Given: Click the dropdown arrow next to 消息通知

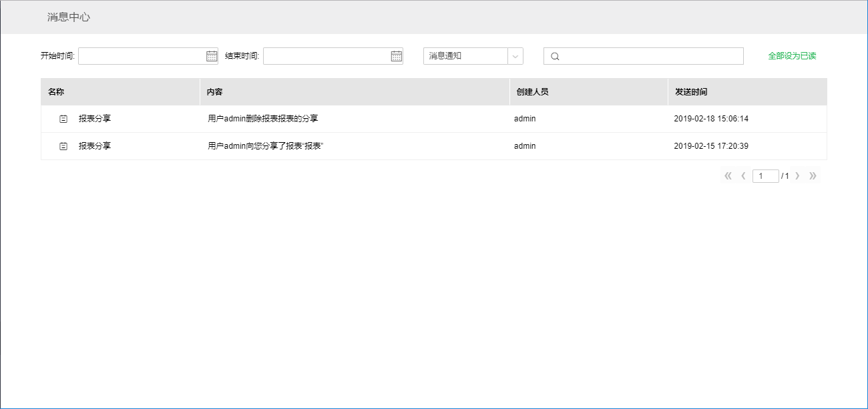Looking at the screenshot, I should [516, 56].
